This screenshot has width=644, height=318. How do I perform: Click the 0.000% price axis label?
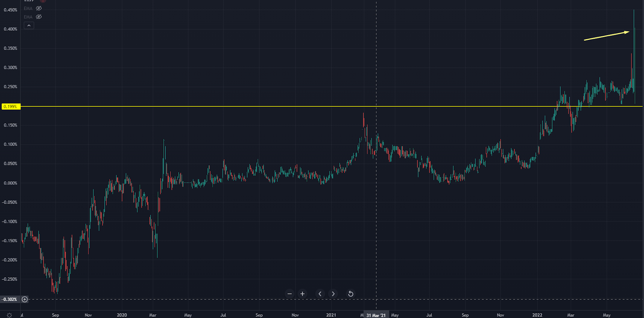[x=10, y=183]
